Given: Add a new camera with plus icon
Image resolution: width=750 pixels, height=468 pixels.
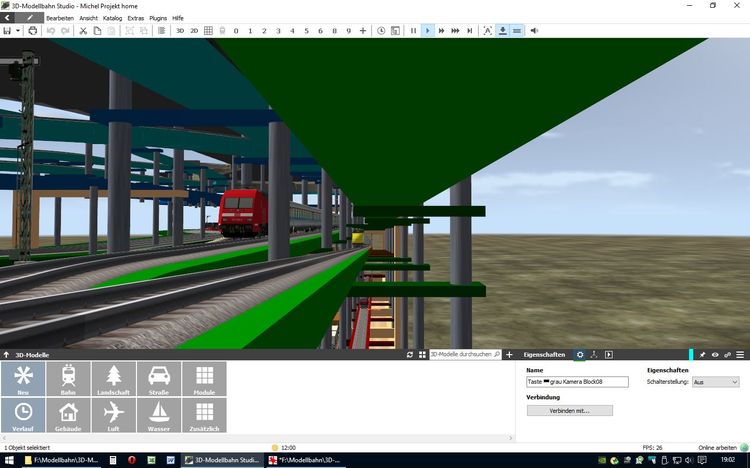Looking at the screenshot, I should pyautogui.click(x=363, y=31).
